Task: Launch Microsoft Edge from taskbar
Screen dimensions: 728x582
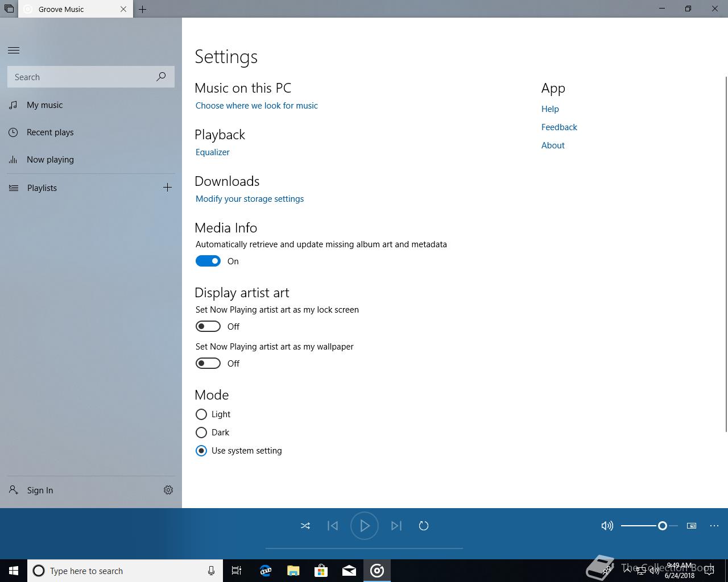Action: [x=265, y=571]
